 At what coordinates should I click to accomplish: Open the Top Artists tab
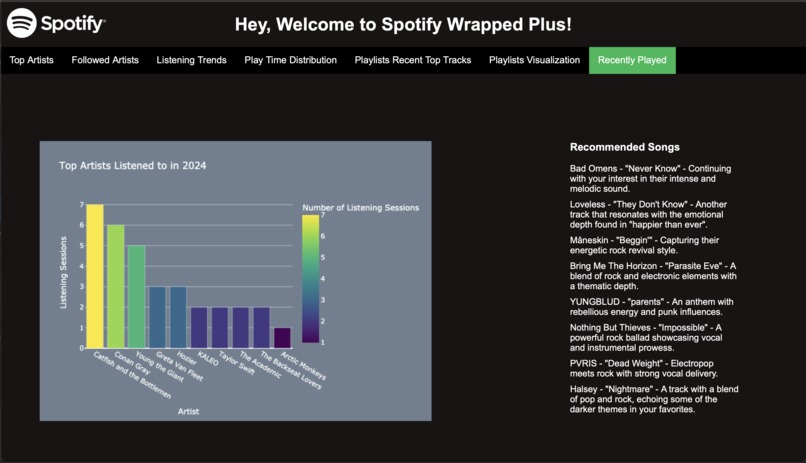31,60
